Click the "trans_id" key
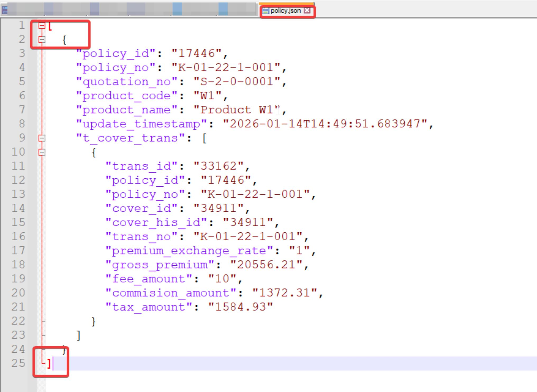537x392 pixels. point(141,166)
